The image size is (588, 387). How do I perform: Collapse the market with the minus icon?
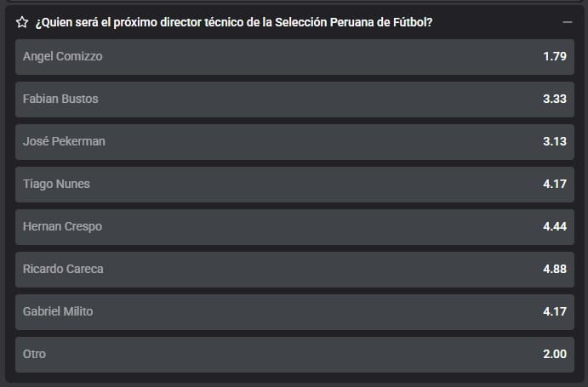(568, 22)
